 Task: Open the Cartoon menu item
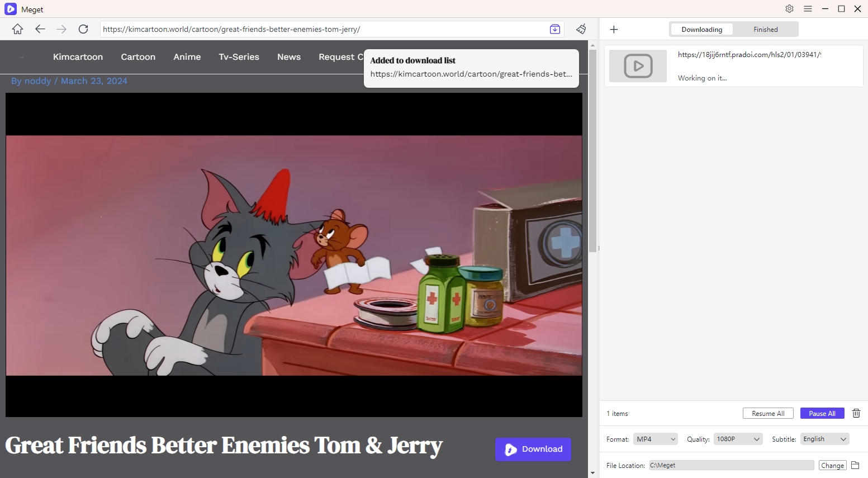138,57
